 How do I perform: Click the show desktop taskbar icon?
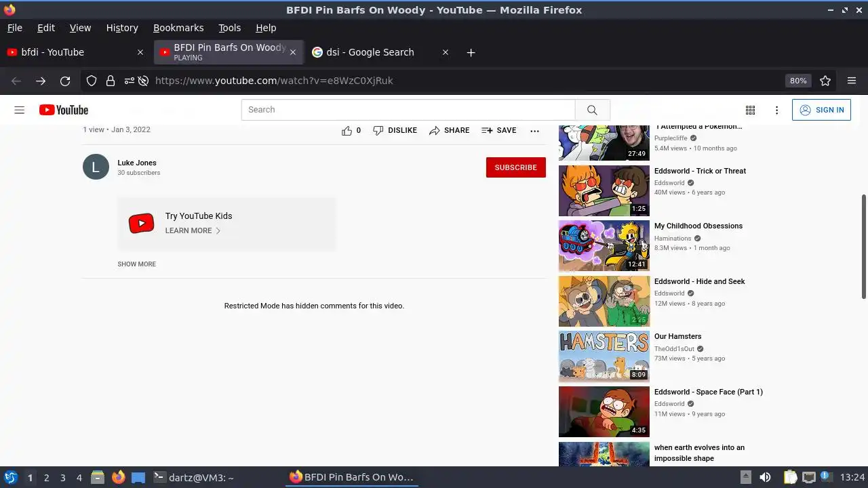[x=138, y=477]
